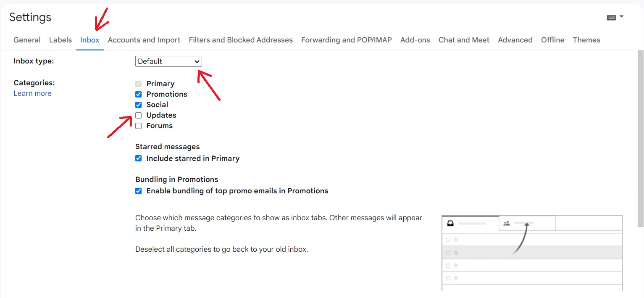The height and width of the screenshot is (298, 644).
Task: Click the 'Categories:' label
Action: click(x=34, y=83)
